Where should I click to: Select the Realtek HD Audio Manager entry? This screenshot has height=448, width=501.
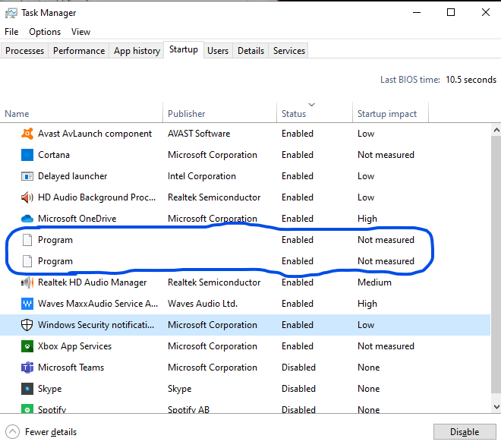pos(93,282)
